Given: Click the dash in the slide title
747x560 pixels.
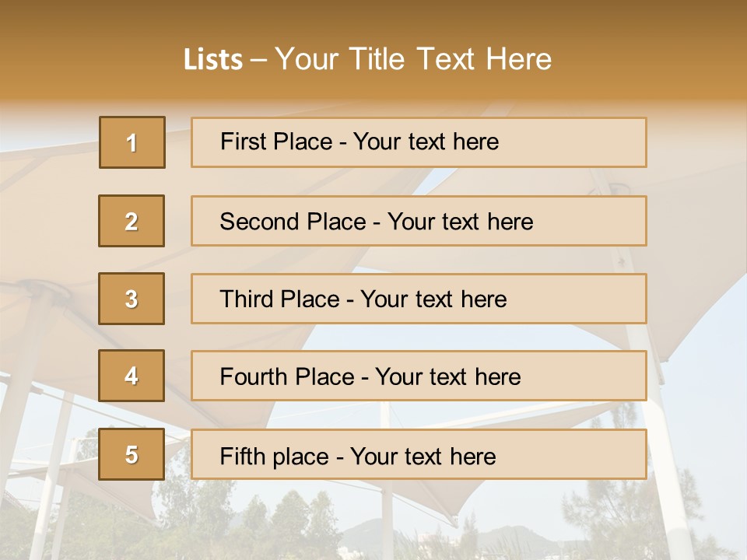Looking at the screenshot, I should pyautogui.click(x=259, y=59).
